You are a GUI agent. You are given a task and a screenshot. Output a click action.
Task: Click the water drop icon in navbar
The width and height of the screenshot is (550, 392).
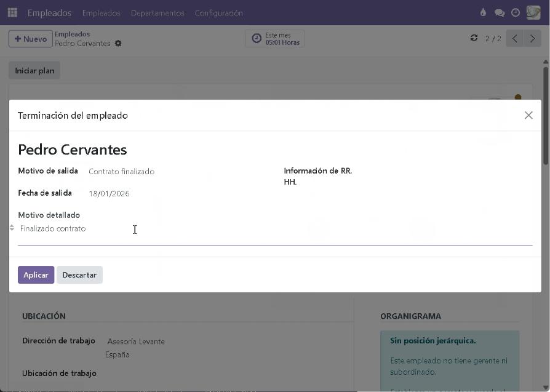[x=483, y=12]
